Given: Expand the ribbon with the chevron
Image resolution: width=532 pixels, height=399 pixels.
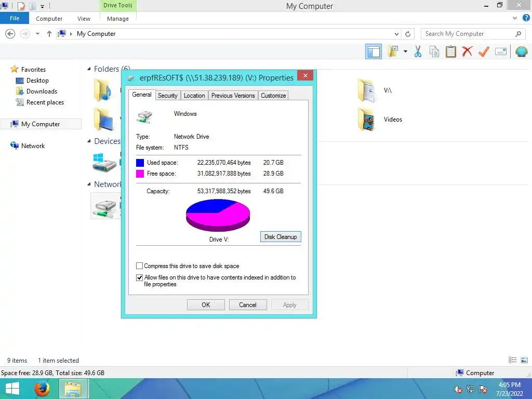Looking at the screenshot, I should pos(515,18).
